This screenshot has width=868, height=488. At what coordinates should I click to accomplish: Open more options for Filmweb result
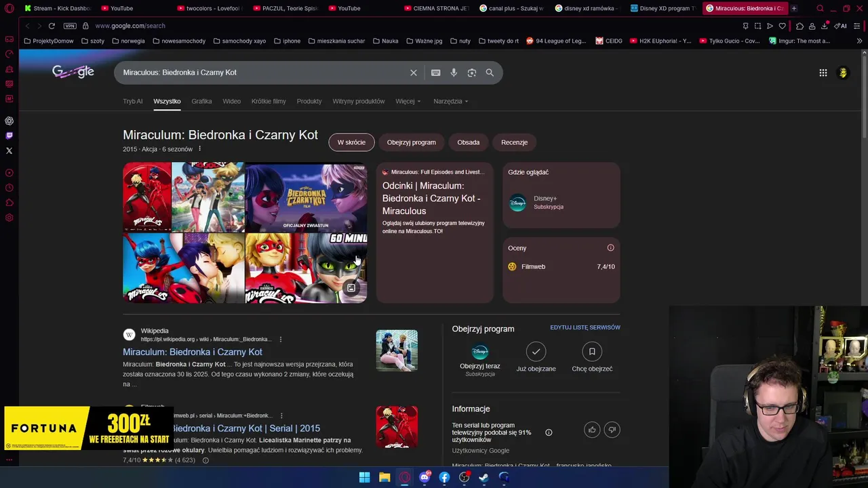281,415
